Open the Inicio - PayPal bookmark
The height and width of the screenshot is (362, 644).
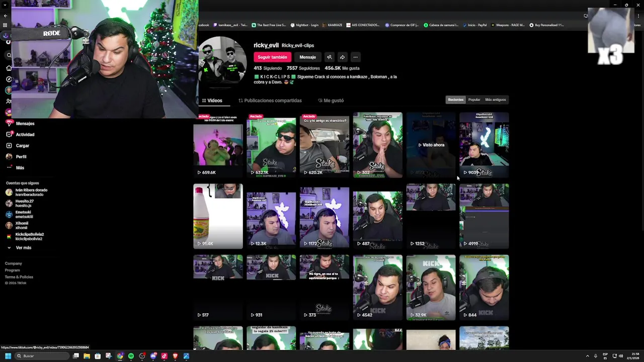474,25
